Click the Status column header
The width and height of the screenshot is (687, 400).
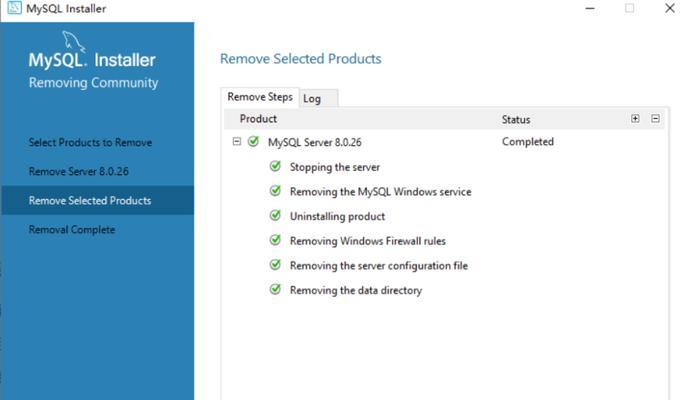point(516,119)
